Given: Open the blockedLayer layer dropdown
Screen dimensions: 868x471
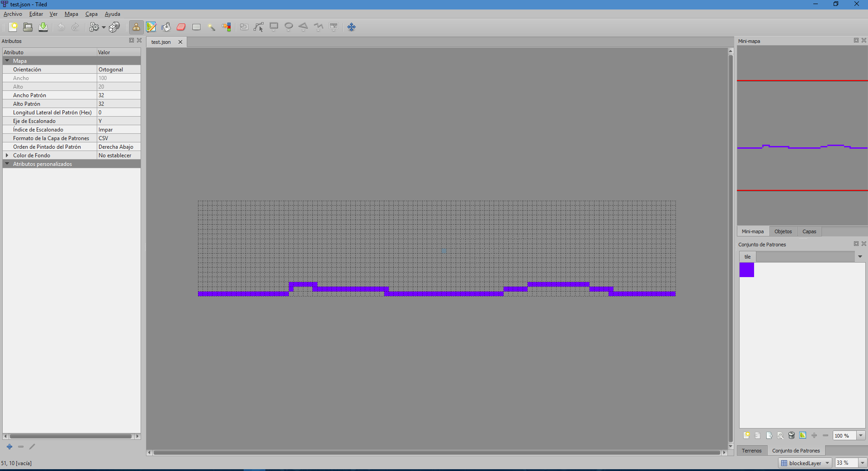Looking at the screenshot, I should click(827, 463).
